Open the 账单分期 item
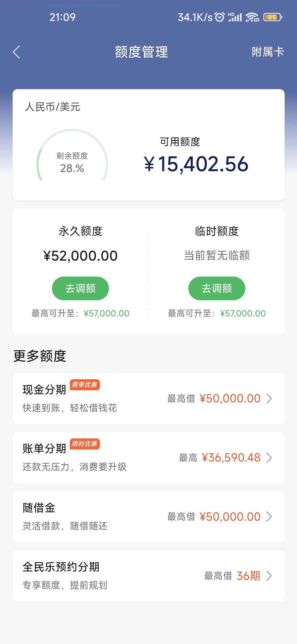 tap(148, 458)
